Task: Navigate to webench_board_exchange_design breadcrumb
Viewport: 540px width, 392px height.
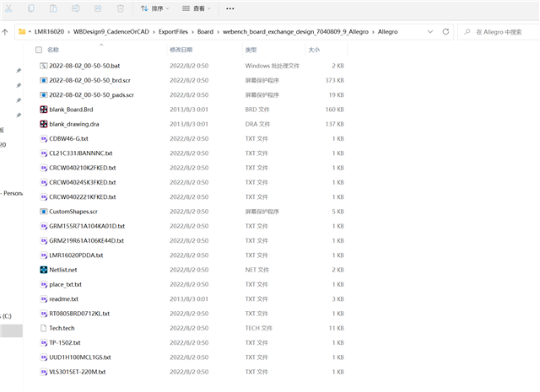Action: tap(295, 32)
